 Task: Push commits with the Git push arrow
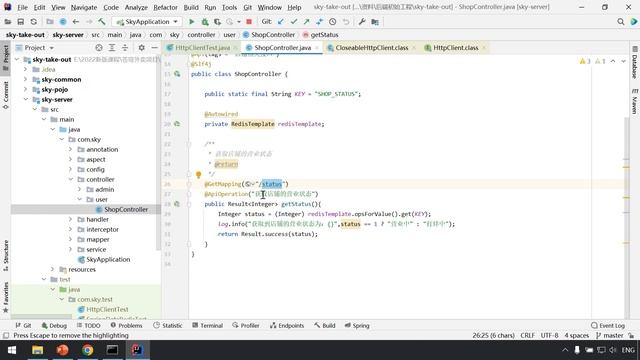click(307, 22)
